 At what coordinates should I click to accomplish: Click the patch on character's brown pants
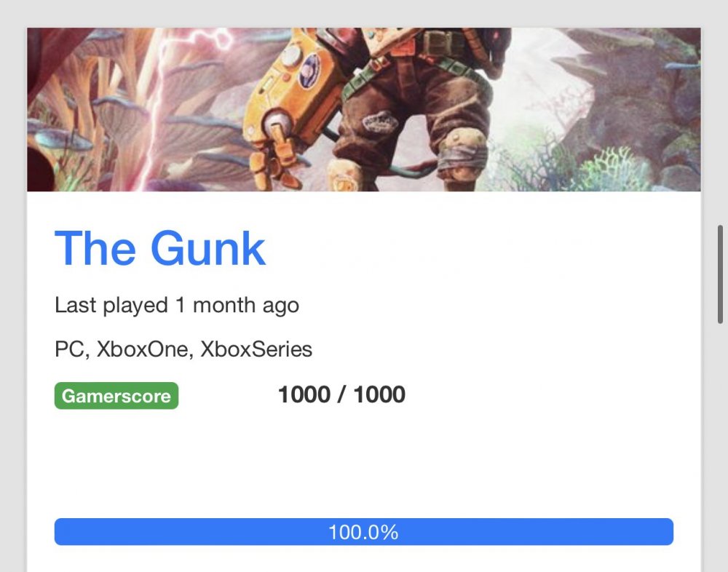point(380,123)
